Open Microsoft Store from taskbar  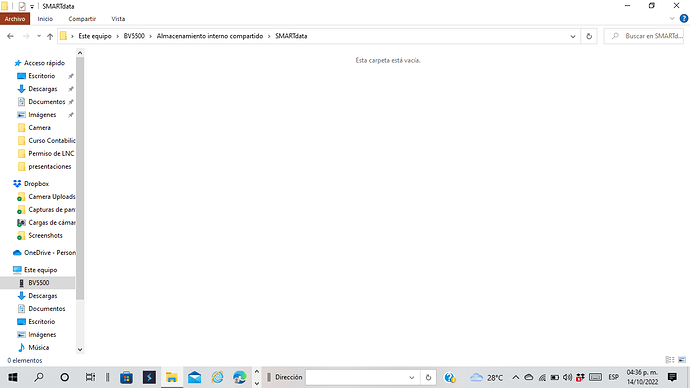tap(126, 377)
